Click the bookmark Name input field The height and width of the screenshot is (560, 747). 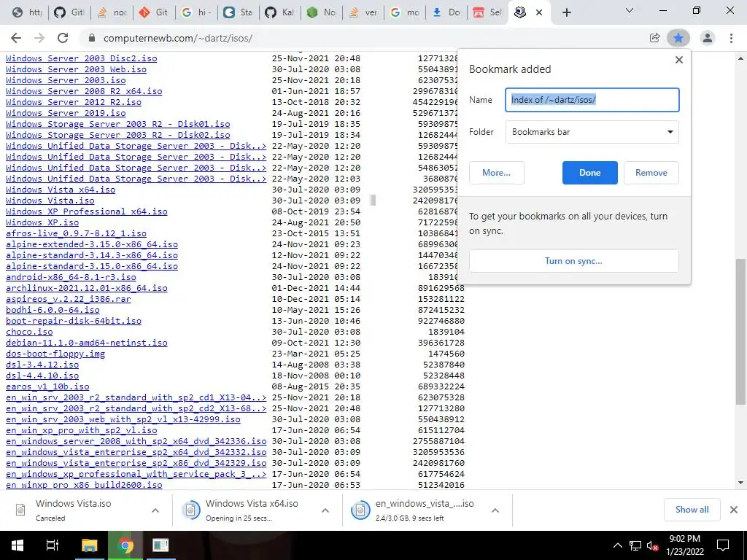[x=592, y=100]
